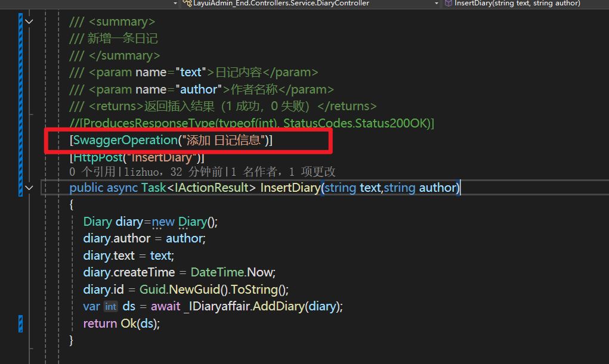609x364 pixels.
Task: Click the 'AddDiary' method call
Action: click(x=279, y=307)
